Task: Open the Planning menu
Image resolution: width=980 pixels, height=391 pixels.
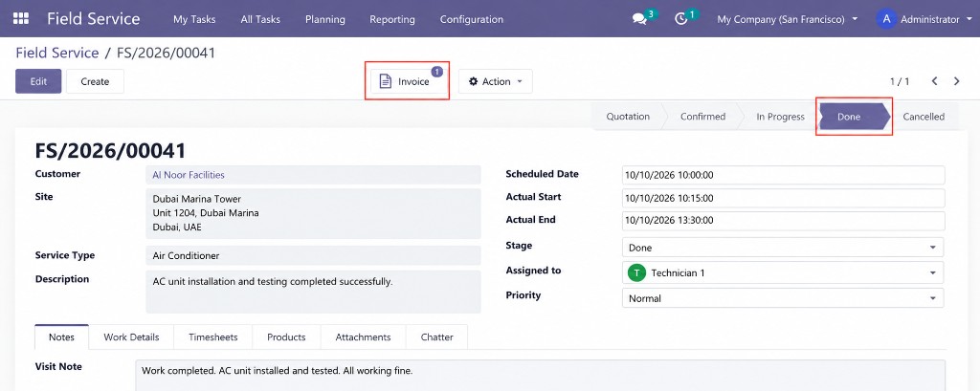Action: tap(325, 19)
